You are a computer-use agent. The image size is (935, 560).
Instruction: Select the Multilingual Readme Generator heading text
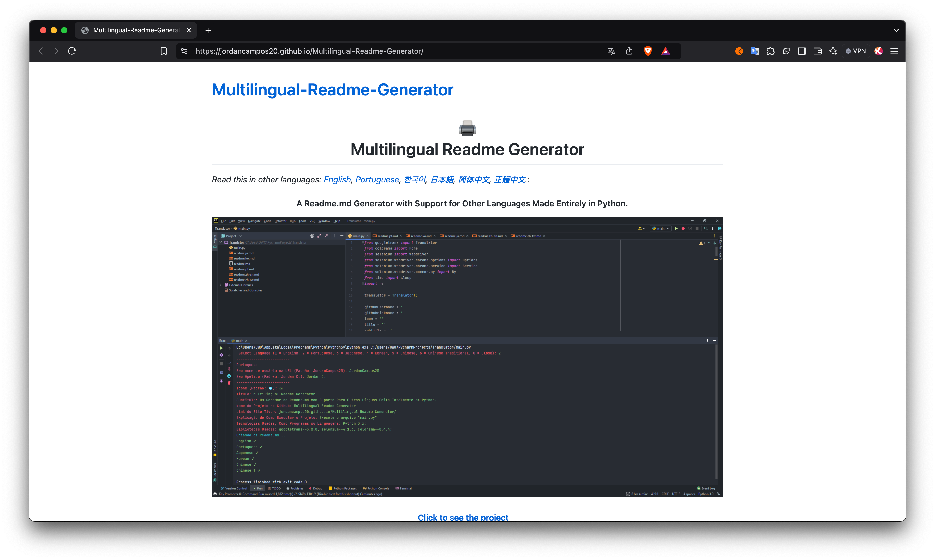(467, 149)
